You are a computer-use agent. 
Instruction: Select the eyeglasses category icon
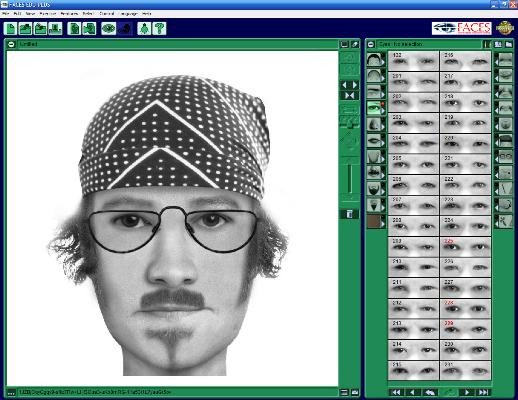[505, 156]
